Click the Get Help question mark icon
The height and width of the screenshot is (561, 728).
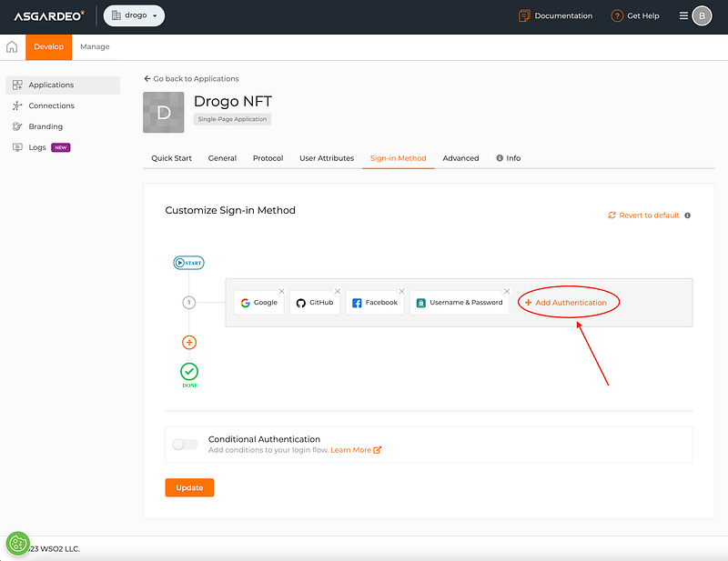click(617, 15)
